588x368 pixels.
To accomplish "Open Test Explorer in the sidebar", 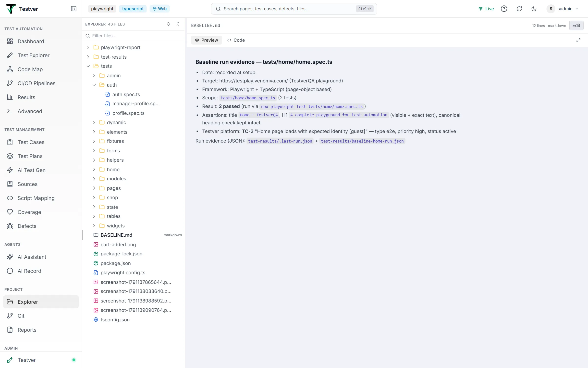I will point(41,55).
